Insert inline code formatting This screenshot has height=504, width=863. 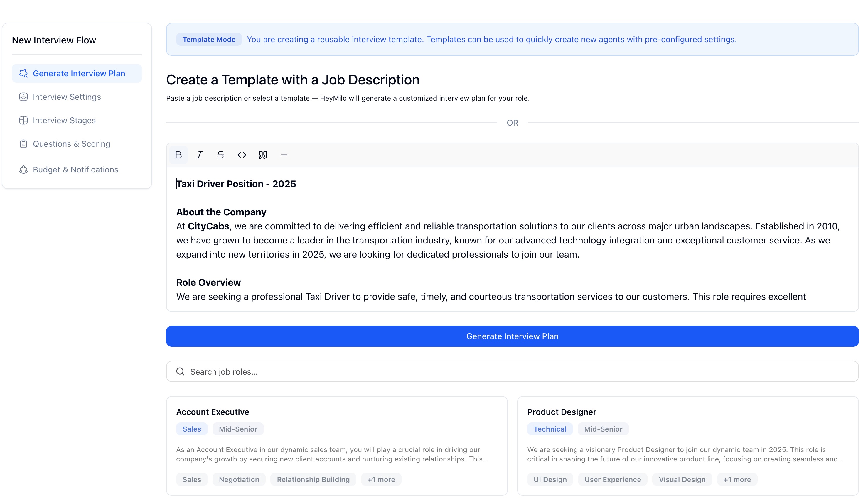242,155
